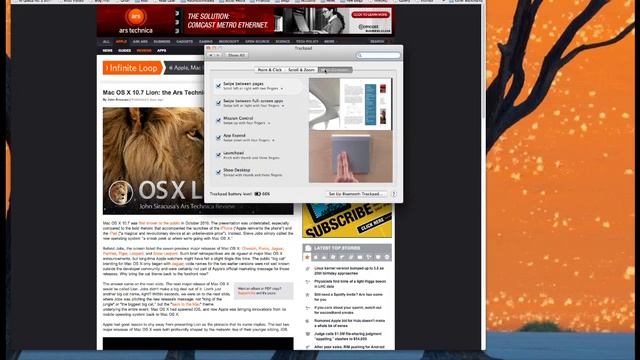Click Back arrow in Trackpad preferences toolbar
640x360 pixels.
point(211,55)
